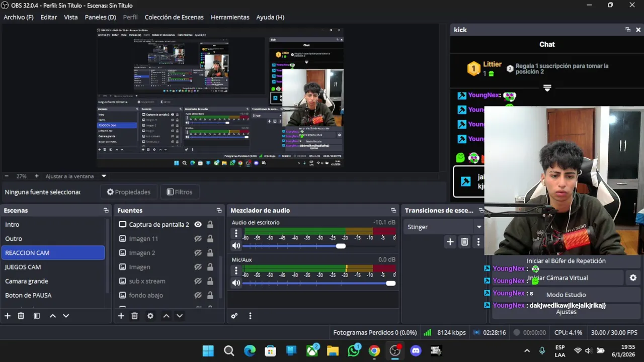
Task: Open scene filters icon in Escenas toolbar
Action: click(37, 316)
